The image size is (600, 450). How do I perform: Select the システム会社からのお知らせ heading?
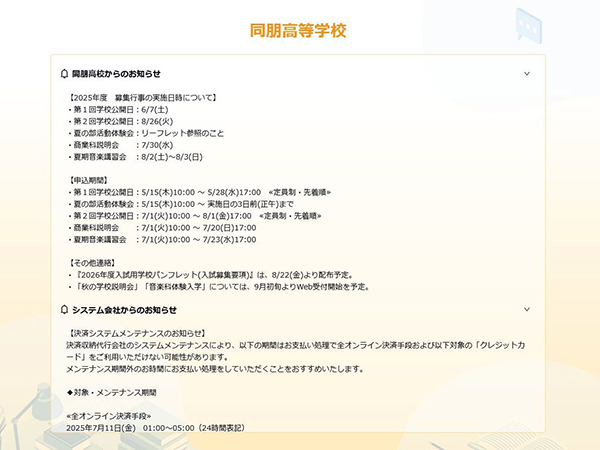point(124,310)
